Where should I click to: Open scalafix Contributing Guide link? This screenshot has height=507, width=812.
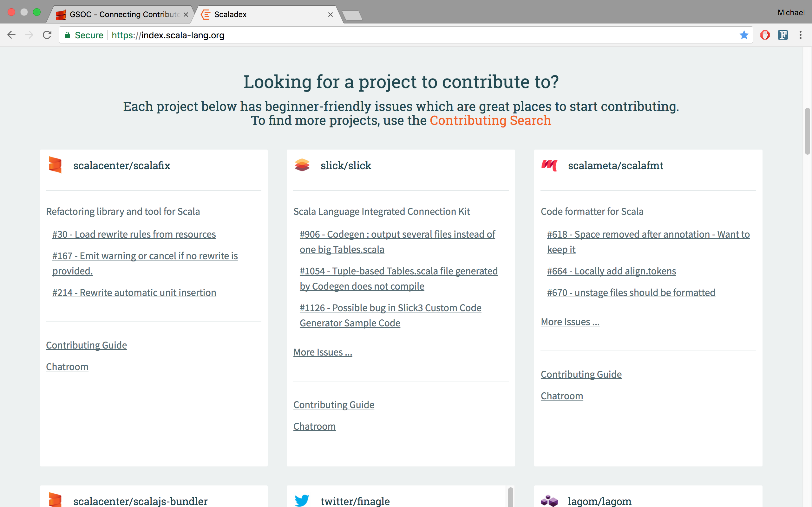(x=86, y=345)
